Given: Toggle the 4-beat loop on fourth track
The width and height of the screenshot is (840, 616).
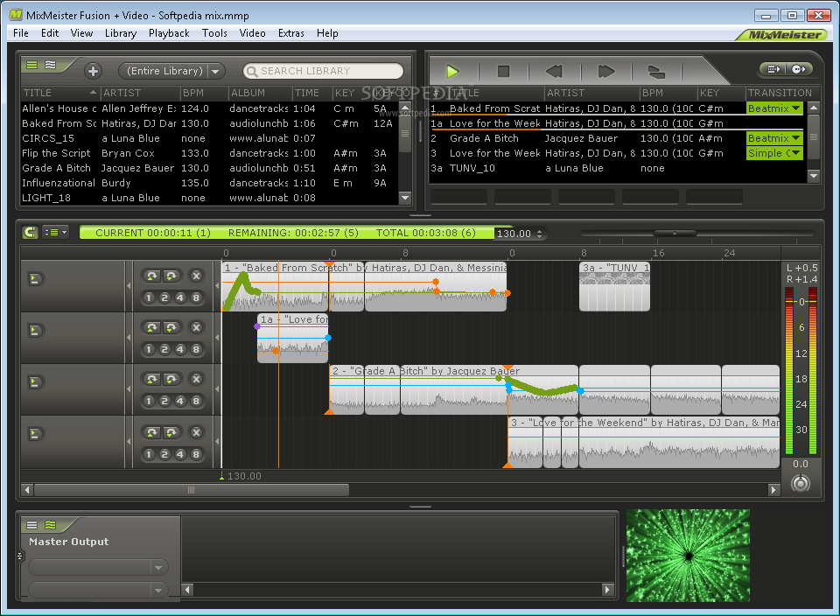Looking at the screenshot, I should point(180,454).
